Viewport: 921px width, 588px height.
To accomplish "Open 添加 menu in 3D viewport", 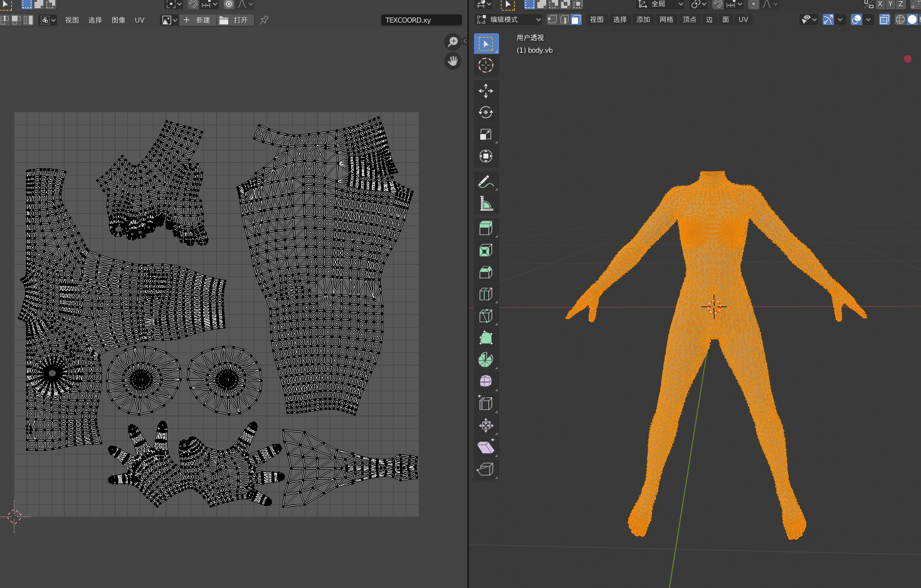I will point(643,19).
